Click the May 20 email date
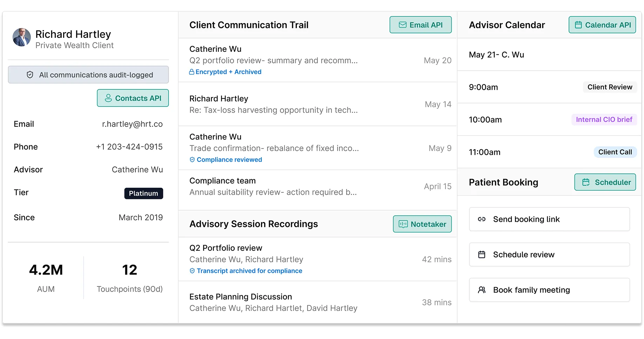644x339 pixels. point(438,60)
